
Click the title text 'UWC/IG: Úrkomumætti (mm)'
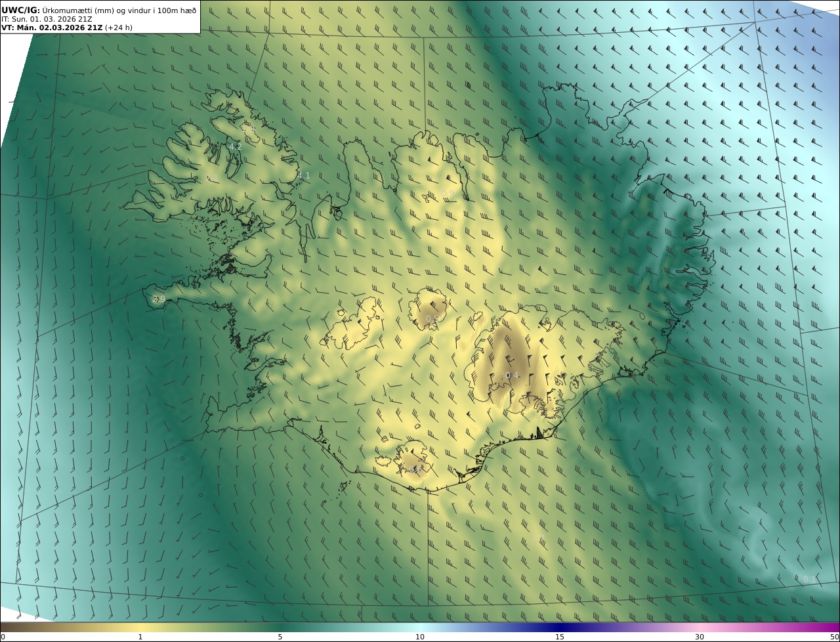[x=58, y=10]
